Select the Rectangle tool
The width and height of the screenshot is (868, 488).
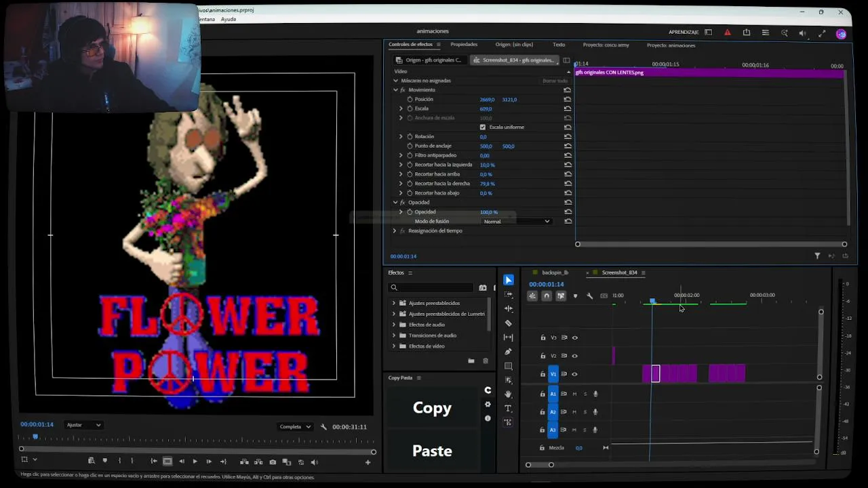[509, 366]
